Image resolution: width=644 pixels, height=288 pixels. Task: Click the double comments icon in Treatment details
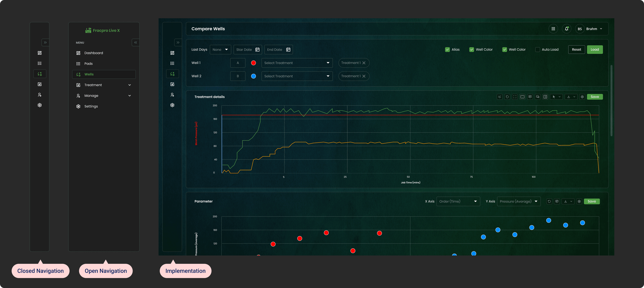[538, 97]
